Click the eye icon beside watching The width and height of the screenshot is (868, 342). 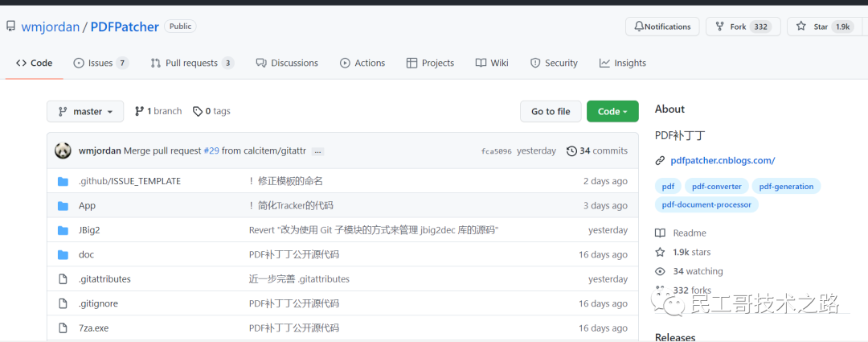660,271
